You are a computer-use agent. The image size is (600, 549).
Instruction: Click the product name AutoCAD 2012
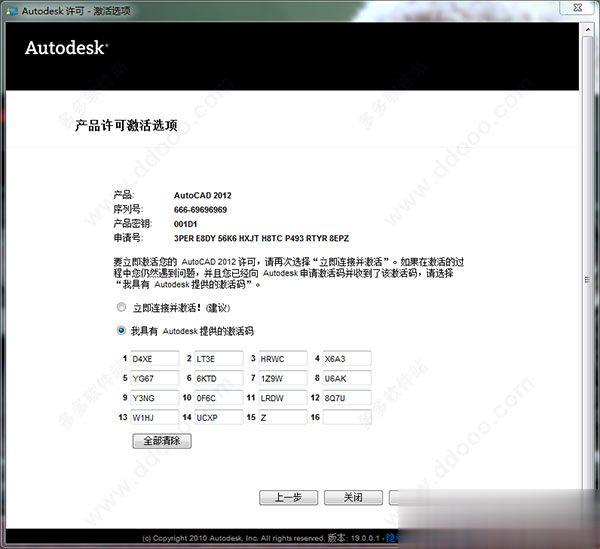tap(202, 195)
